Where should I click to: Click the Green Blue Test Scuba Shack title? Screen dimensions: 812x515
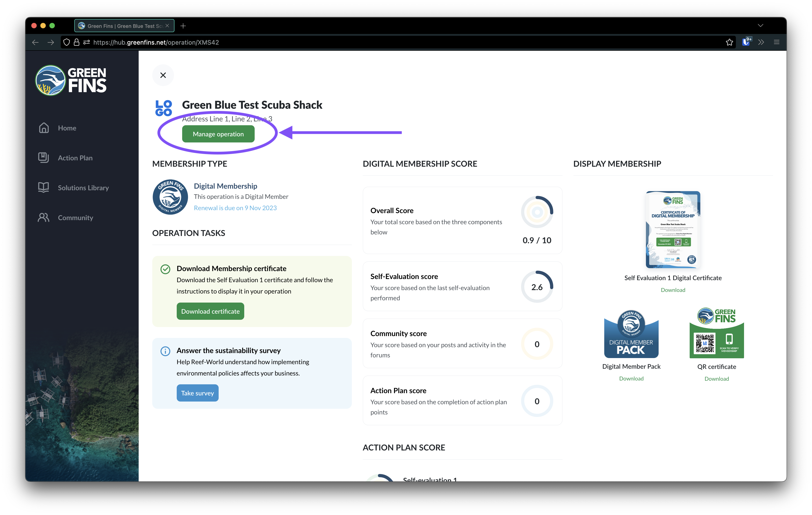pos(252,105)
